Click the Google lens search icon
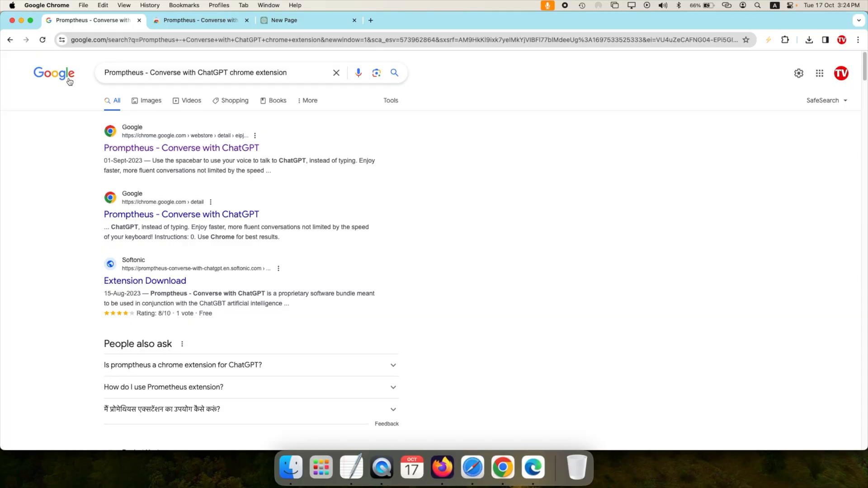Viewport: 868px width, 488px height. pyautogui.click(x=377, y=73)
